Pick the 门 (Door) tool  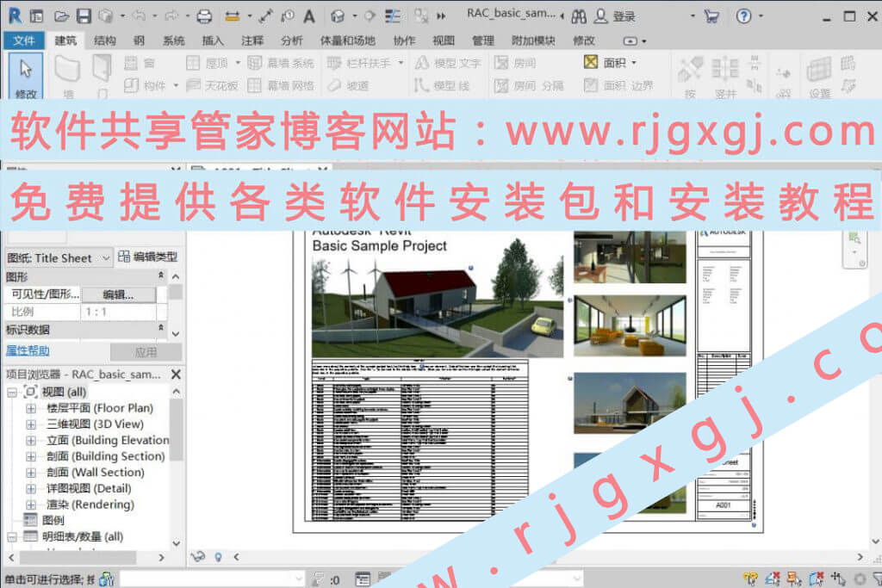102,75
